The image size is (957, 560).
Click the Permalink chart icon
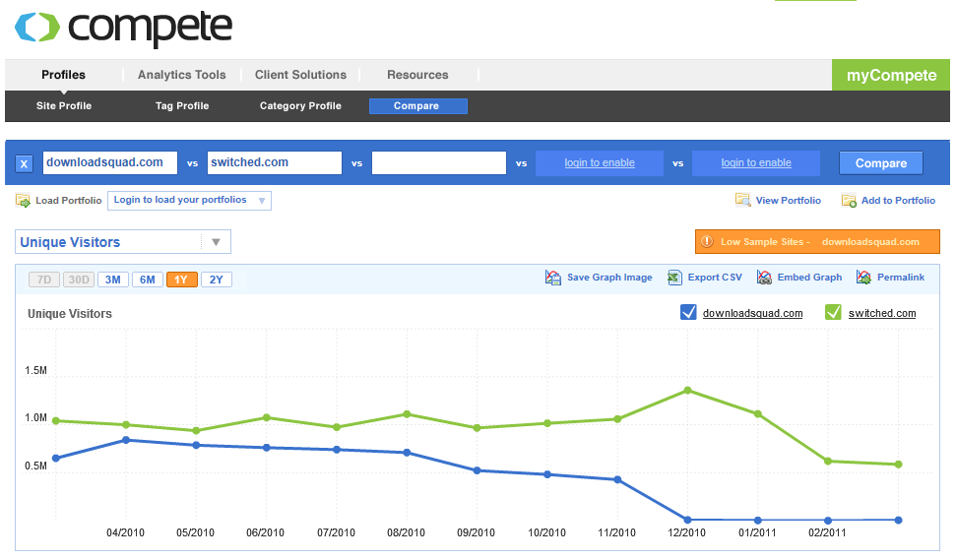click(863, 278)
